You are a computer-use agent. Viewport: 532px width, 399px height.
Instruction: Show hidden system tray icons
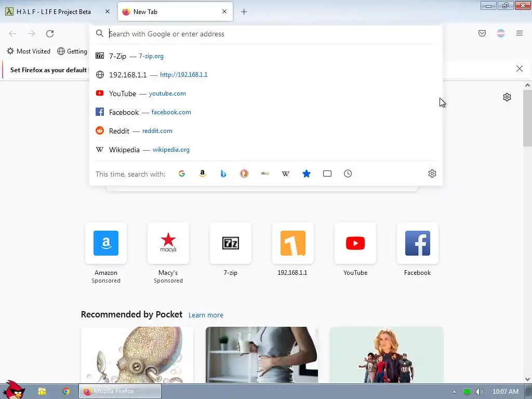454,392
